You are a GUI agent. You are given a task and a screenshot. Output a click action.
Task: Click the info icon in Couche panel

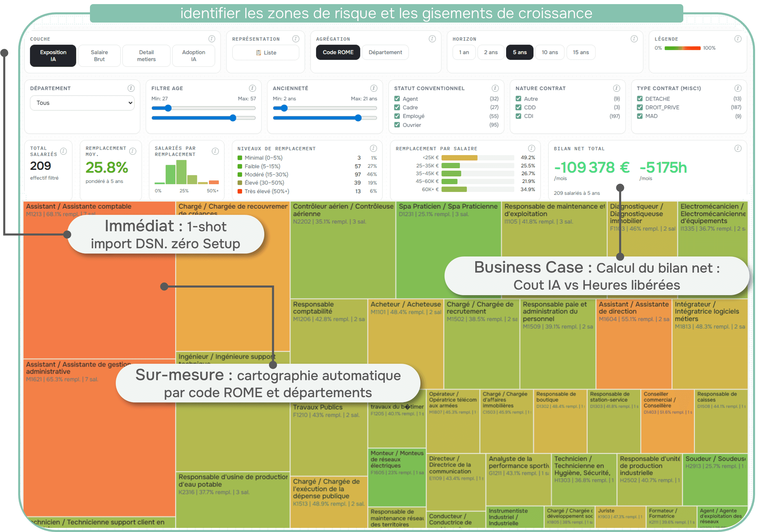tap(212, 39)
